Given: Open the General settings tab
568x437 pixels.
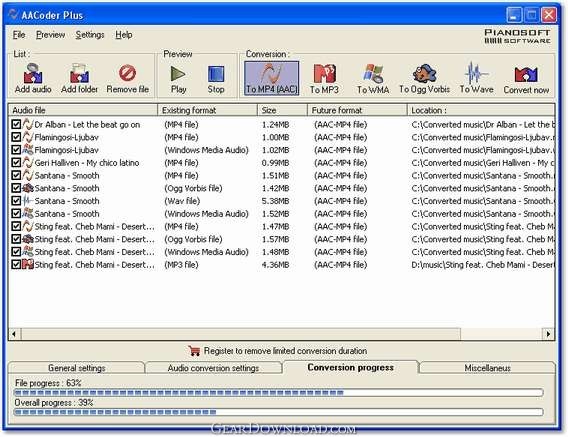Looking at the screenshot, I should (76, 368).
